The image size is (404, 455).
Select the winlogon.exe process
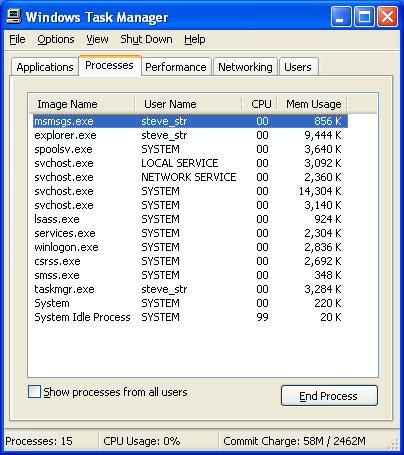coord(190,247)
